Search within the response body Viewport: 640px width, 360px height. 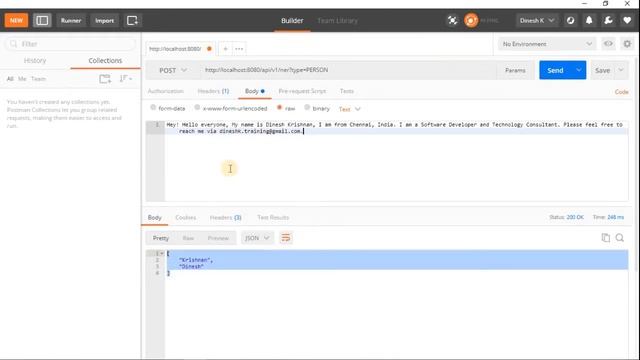(x=620, y=238)
